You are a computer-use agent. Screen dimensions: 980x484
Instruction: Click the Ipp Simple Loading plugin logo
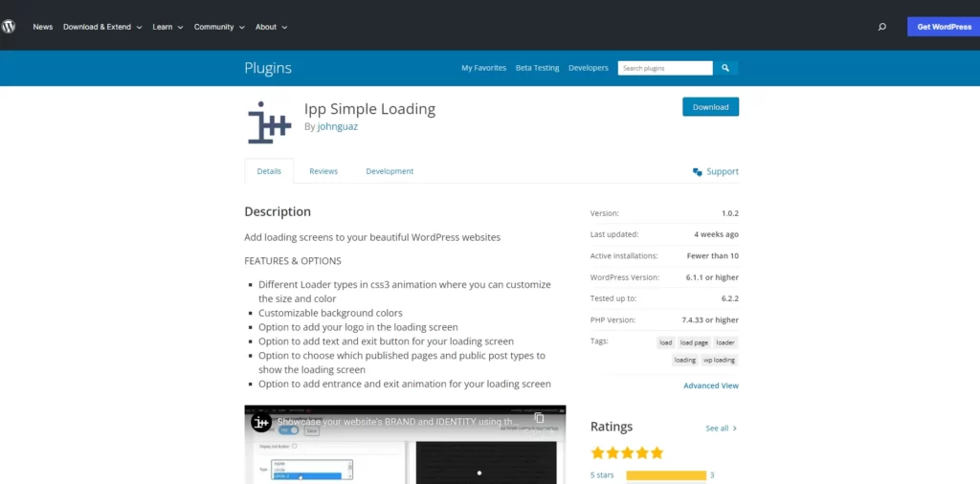(269, 121)
